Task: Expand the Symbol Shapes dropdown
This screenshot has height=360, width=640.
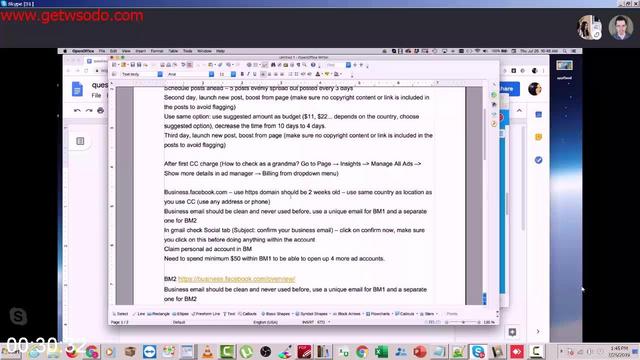Action: click(x=330, y=314)
